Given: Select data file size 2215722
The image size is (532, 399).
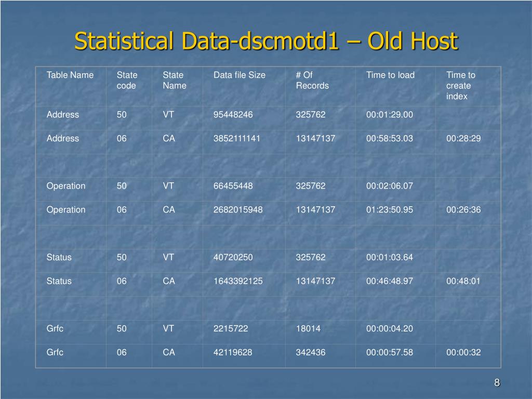Looking at the screenshot, I should pos(230,328).
